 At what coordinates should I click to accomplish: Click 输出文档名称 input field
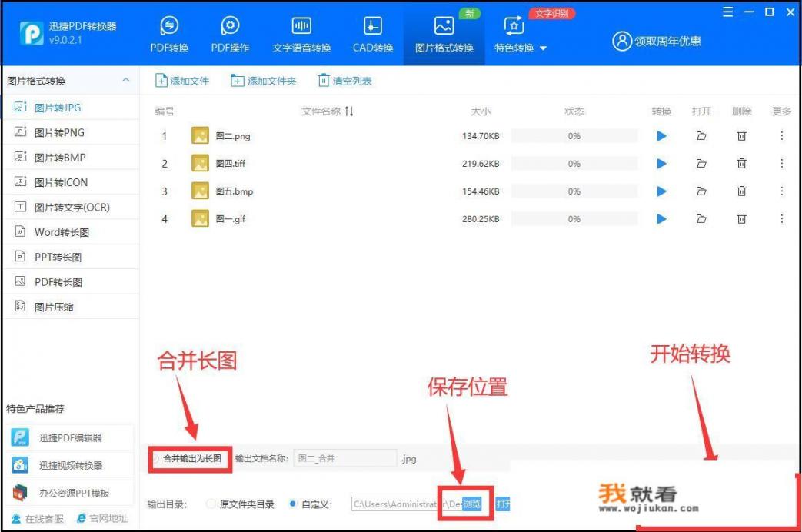tap(346, 458)
